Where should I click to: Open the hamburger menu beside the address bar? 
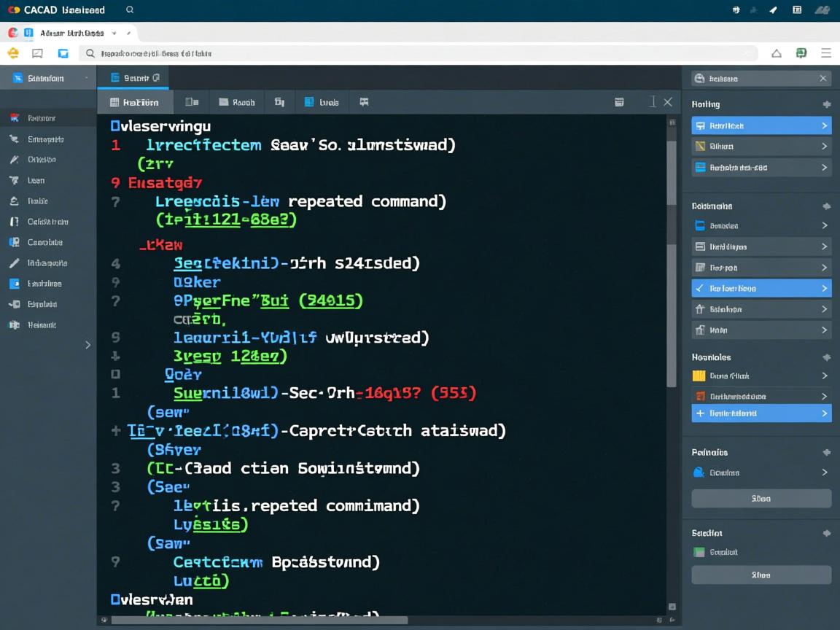point(826,53)
